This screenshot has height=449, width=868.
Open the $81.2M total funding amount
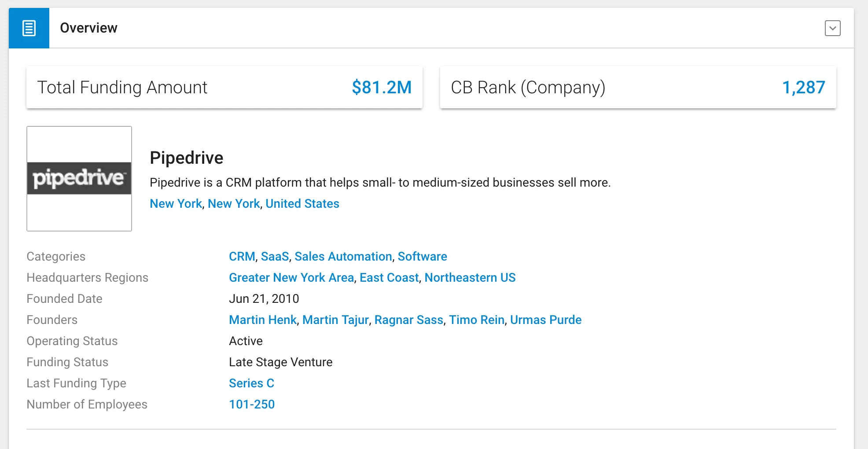coord(381,88)
